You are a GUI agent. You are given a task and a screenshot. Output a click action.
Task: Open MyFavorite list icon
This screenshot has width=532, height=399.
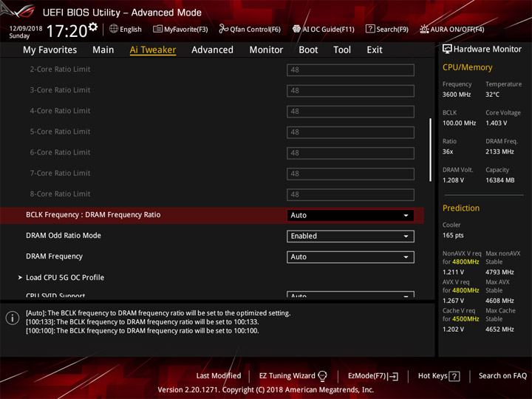click(x=157, y=29)
